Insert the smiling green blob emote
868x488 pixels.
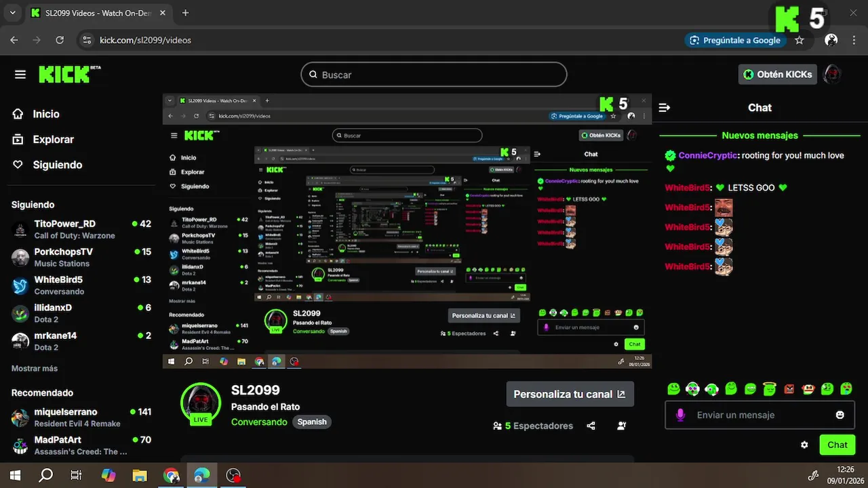(x=673, y=389)
